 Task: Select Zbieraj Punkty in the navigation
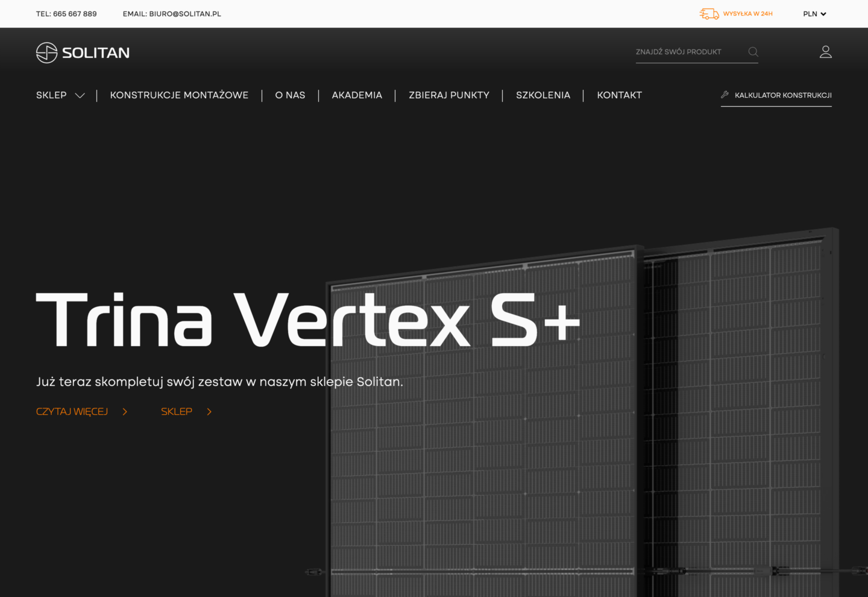(x=449, y=95)
